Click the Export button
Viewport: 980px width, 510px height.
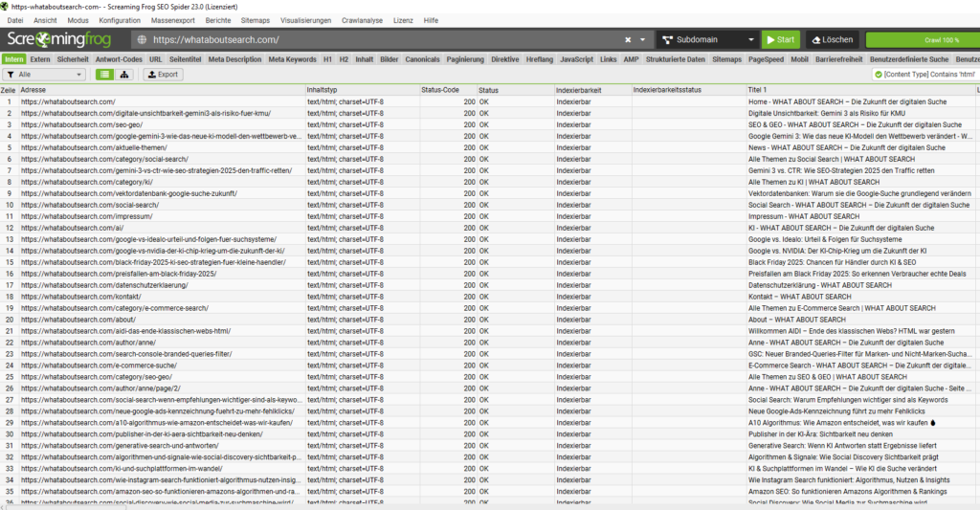click(163, 75)
